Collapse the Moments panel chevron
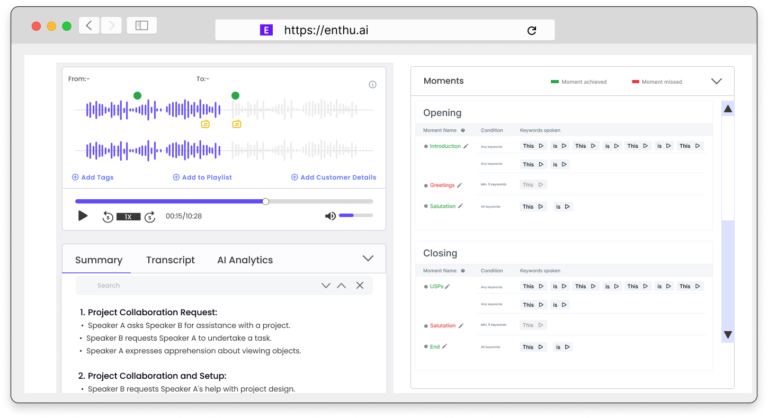The width and height of the screenshot is (768, 418). (716, 81)
